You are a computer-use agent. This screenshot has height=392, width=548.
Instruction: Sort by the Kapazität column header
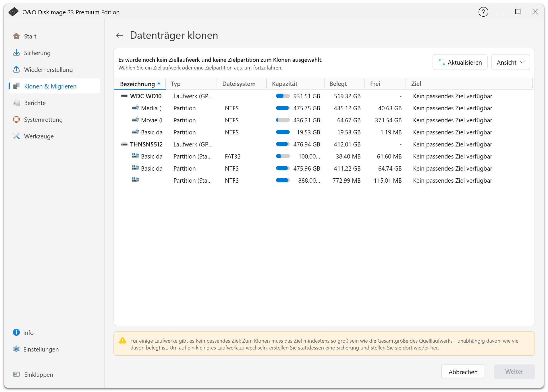point(295,84)
